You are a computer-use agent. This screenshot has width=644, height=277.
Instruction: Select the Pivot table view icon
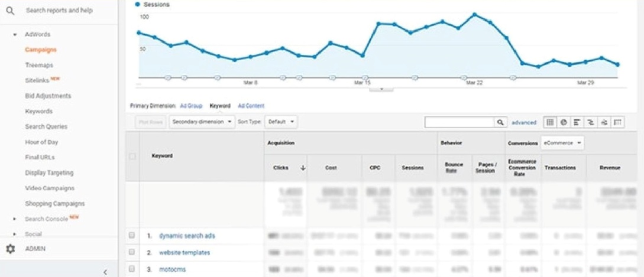(618, 122)
